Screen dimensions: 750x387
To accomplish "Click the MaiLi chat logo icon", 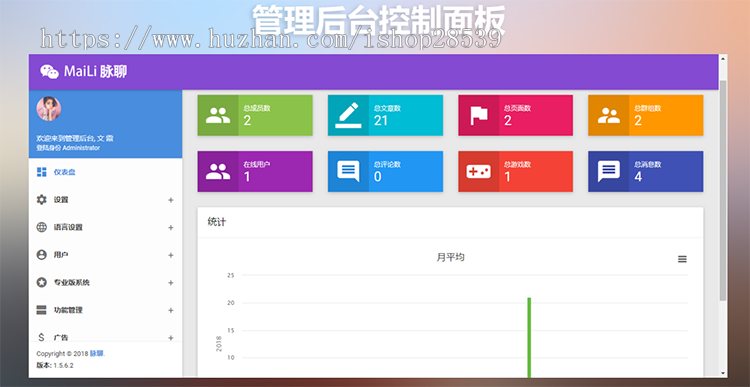I will point(49,72).
